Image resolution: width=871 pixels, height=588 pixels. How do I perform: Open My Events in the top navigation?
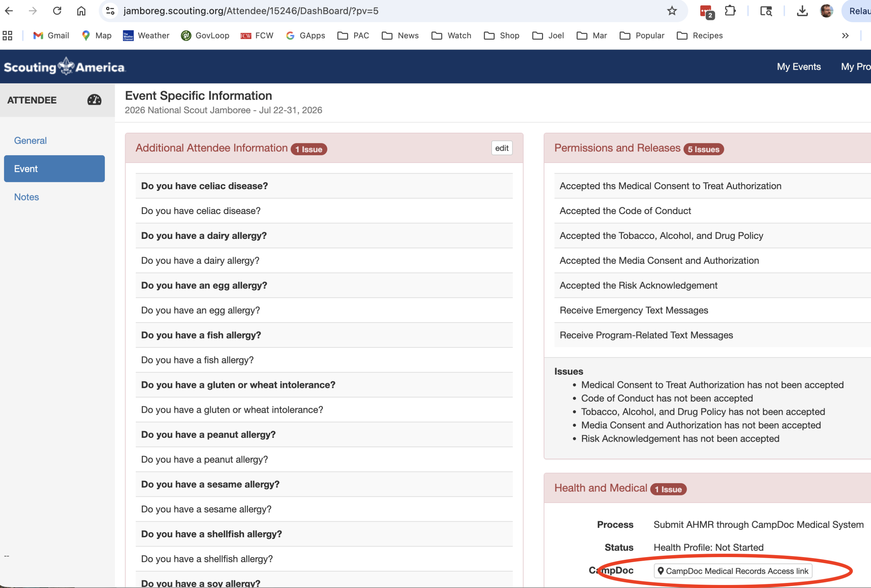click(798, 67)
